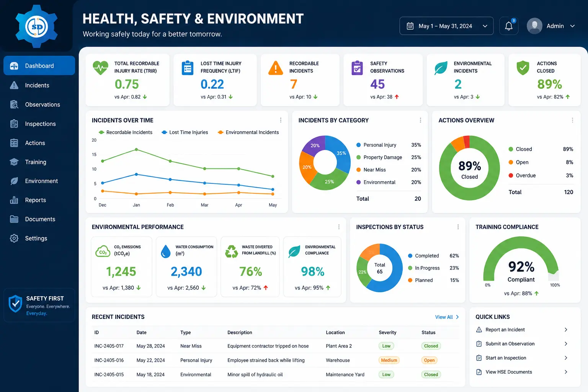
Task: Click the gear-shaped SD logo
Action: (37, 26)
